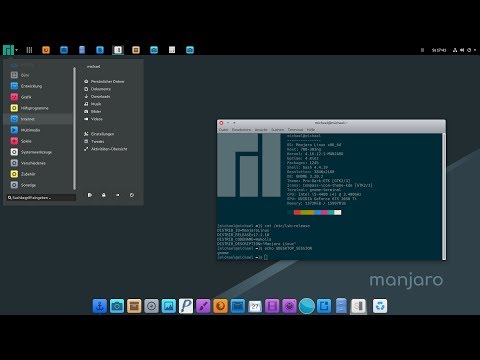Launch Firefox from the dock

220,306
